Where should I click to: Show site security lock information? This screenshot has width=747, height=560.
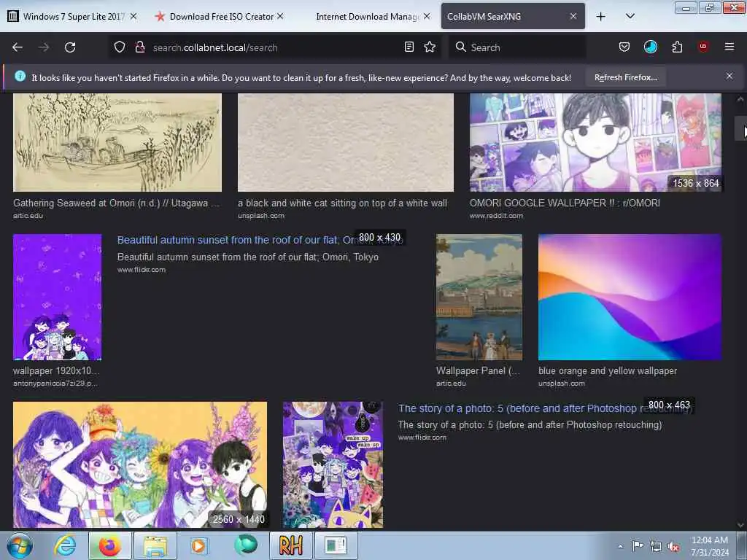[x=140, y=47]
